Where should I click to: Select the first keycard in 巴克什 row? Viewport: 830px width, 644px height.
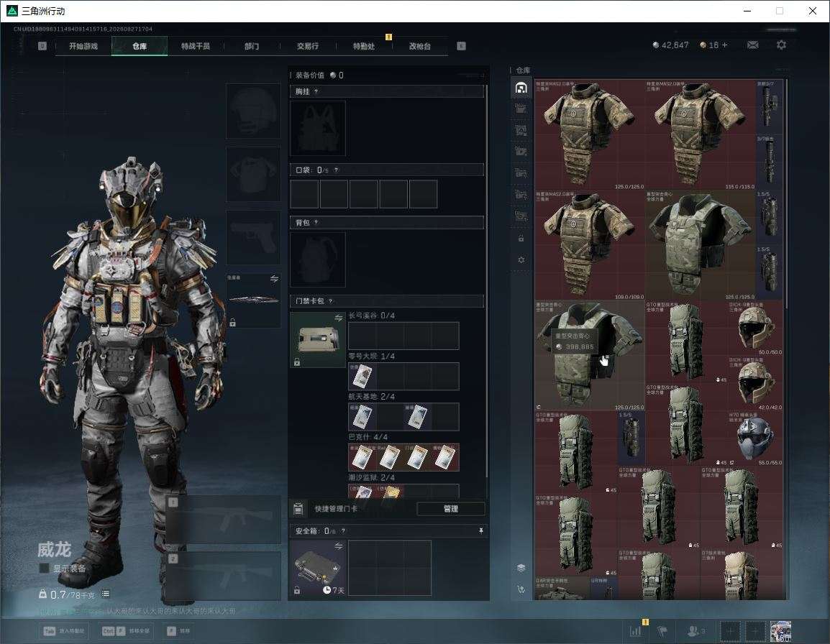click(x=362, y=457)
